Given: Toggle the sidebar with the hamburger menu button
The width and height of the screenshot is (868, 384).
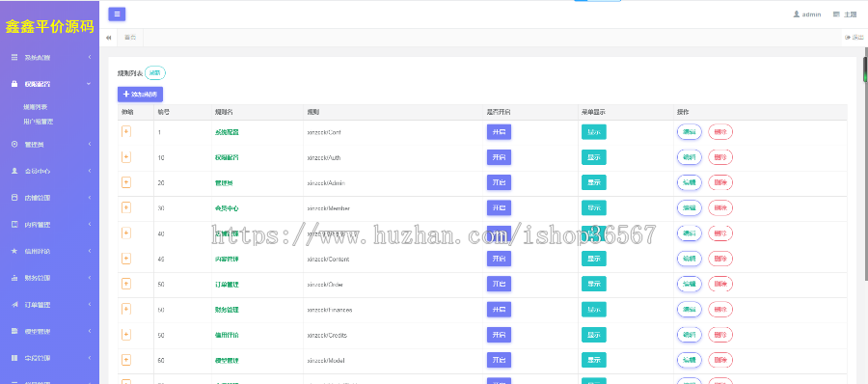Looking at the screenshot, I should click(117, 14).
